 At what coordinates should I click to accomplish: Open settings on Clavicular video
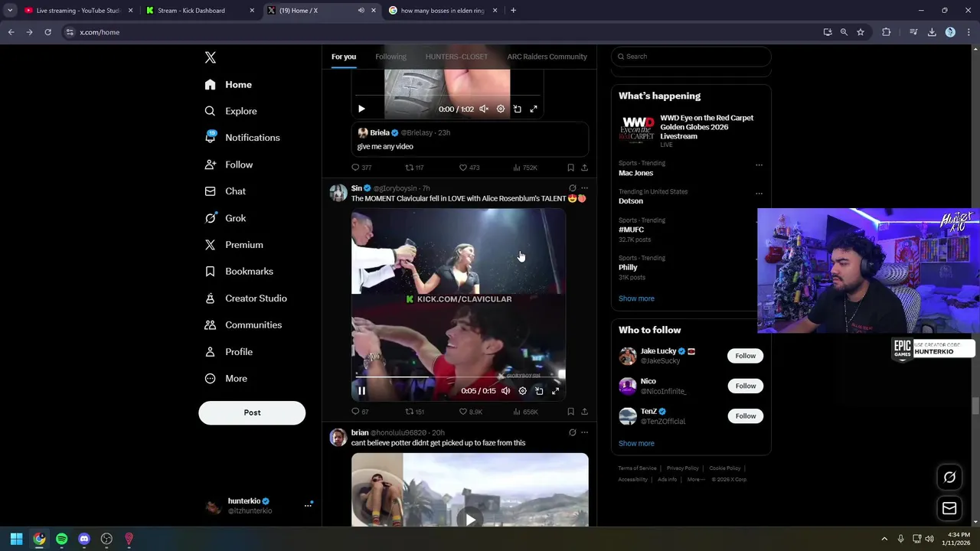point(522,391)
